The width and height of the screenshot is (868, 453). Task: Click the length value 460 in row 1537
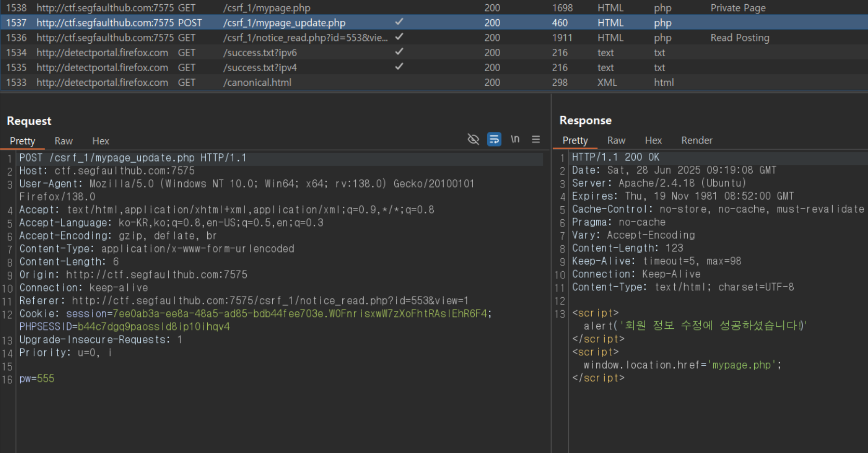[559, 23]
